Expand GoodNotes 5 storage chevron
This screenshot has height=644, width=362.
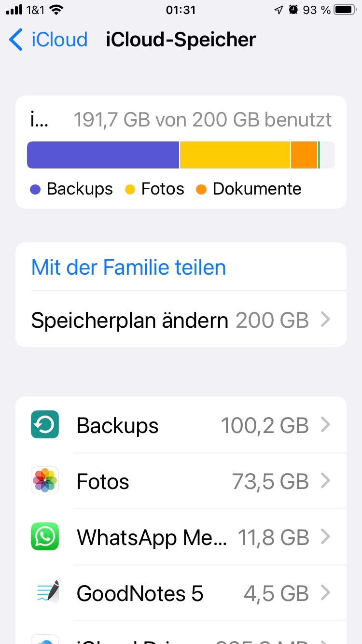[x=326, y=593]
